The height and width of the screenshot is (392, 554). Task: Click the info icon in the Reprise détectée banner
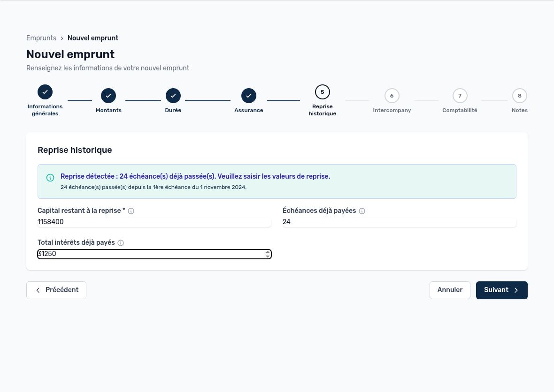(x=50, y=177)
